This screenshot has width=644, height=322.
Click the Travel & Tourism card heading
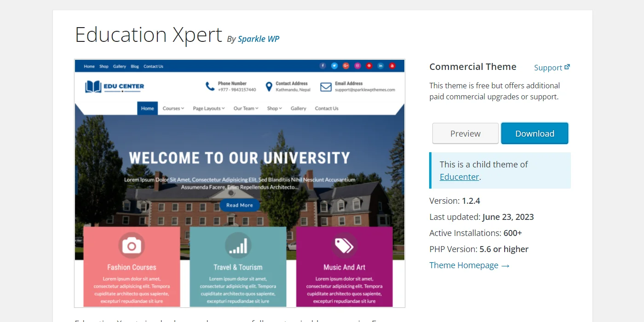pos(238,267)
